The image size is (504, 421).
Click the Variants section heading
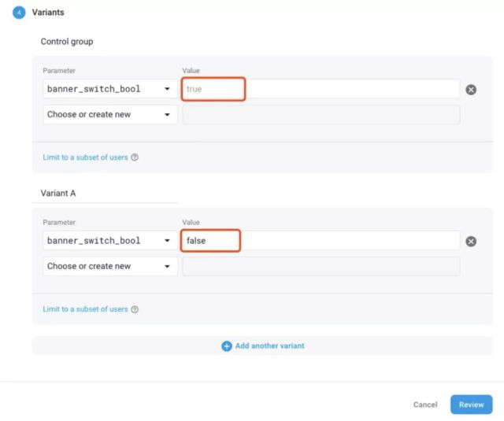point(48,13)
